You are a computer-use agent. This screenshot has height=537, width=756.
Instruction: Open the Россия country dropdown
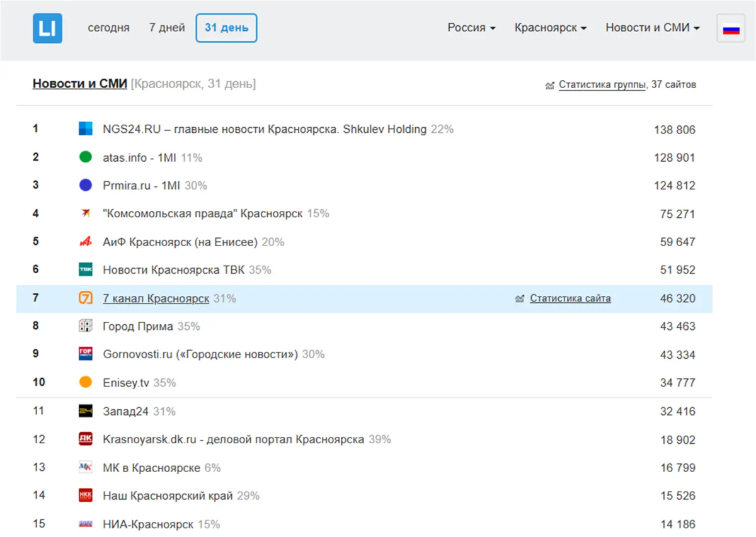point(471,28)
